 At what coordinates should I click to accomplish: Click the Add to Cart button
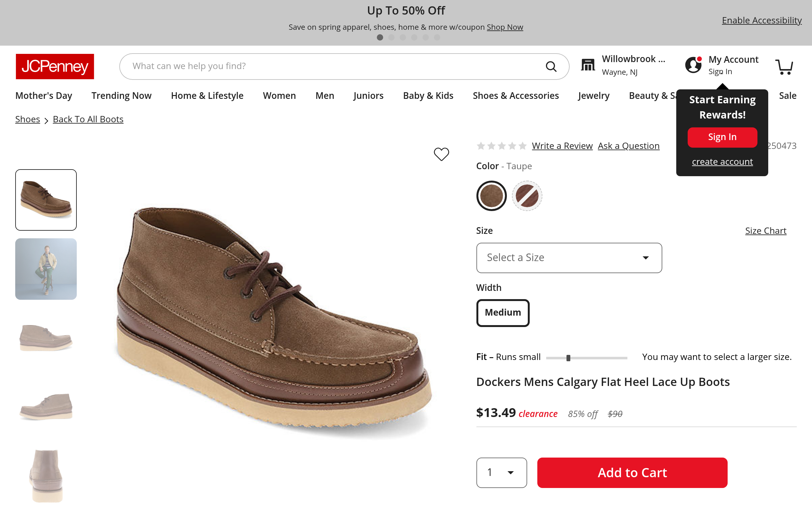pyautogui.click(x=632, y=472)
